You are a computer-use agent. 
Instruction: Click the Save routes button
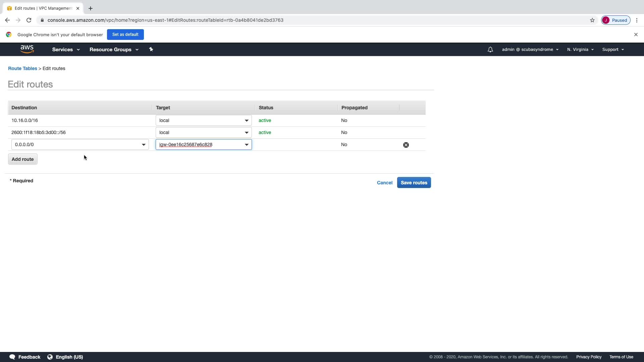(414, 183)
